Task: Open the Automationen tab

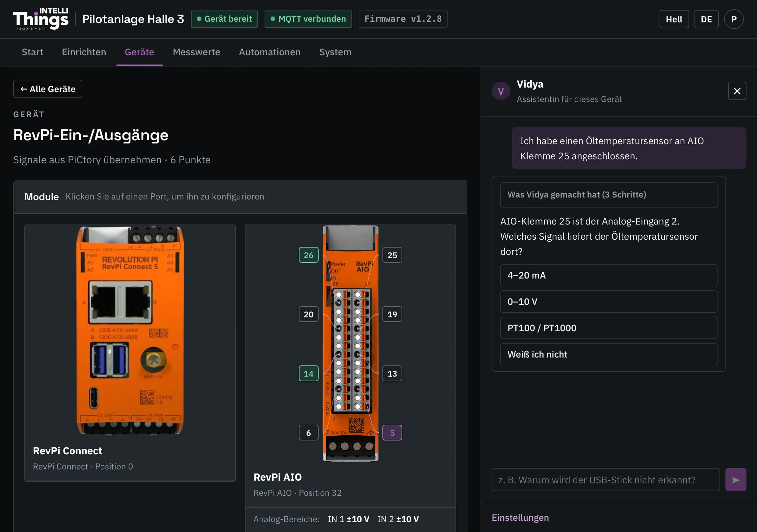Action: tap(269, 52)
